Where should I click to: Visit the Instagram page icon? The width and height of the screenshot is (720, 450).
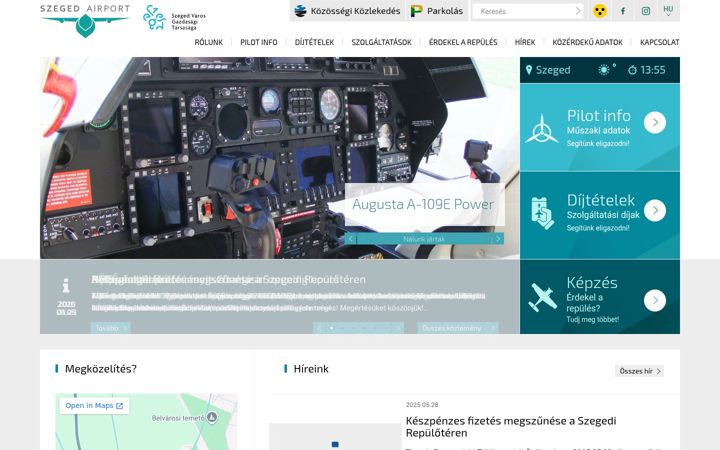(646, 11)
